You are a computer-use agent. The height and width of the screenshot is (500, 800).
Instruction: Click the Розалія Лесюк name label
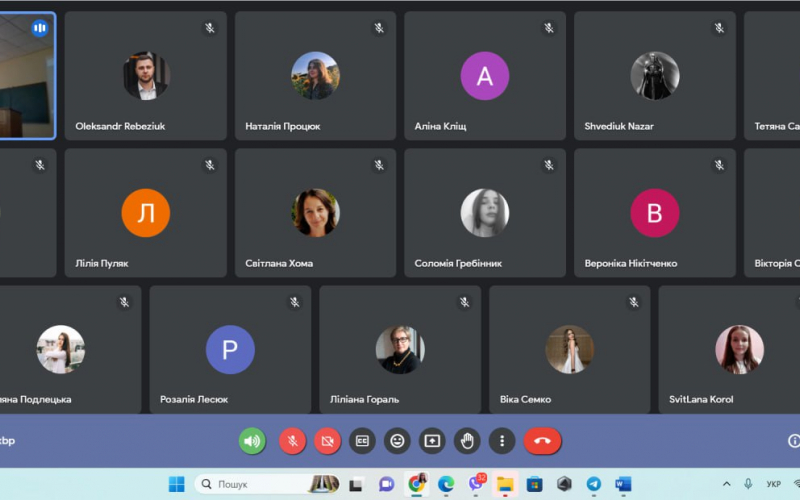click(194, 399)
